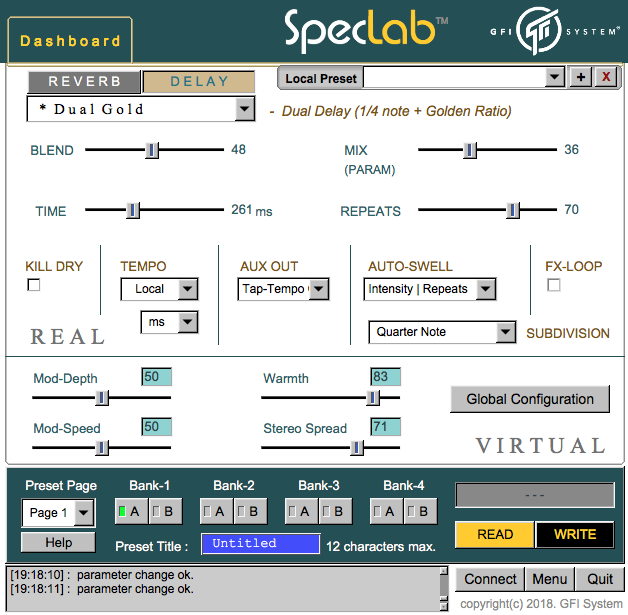This screenshot has width=628, height=615.
Task: Click the copyright GFI System text
Action: tap(541, 604)
